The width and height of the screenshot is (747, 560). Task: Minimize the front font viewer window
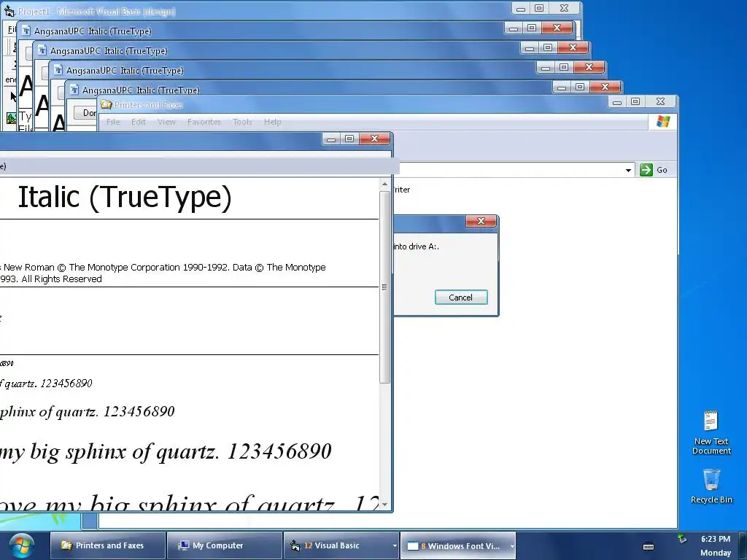pyautogui.click(x=331, y=139)
